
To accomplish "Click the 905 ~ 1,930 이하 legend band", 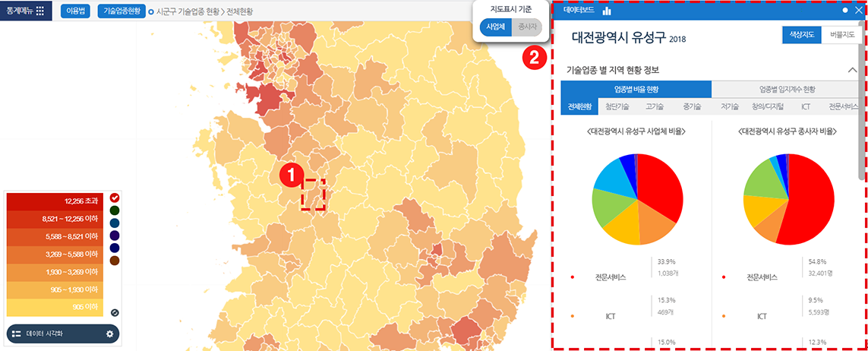I will click(55, 289).
